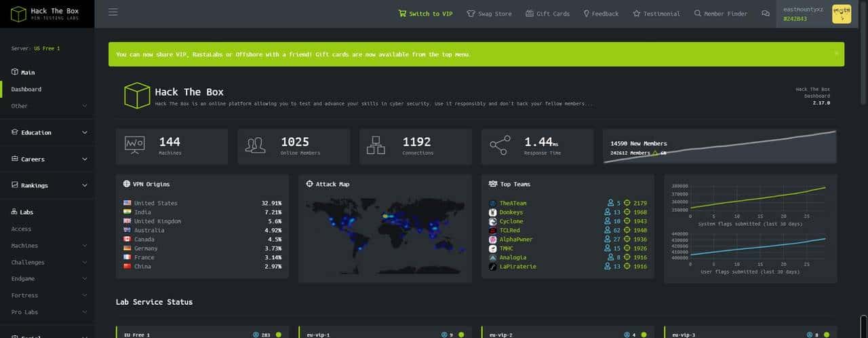Click the Connections network icon
868x338 pixels.
pyautogui.click(x=376, y=145)
